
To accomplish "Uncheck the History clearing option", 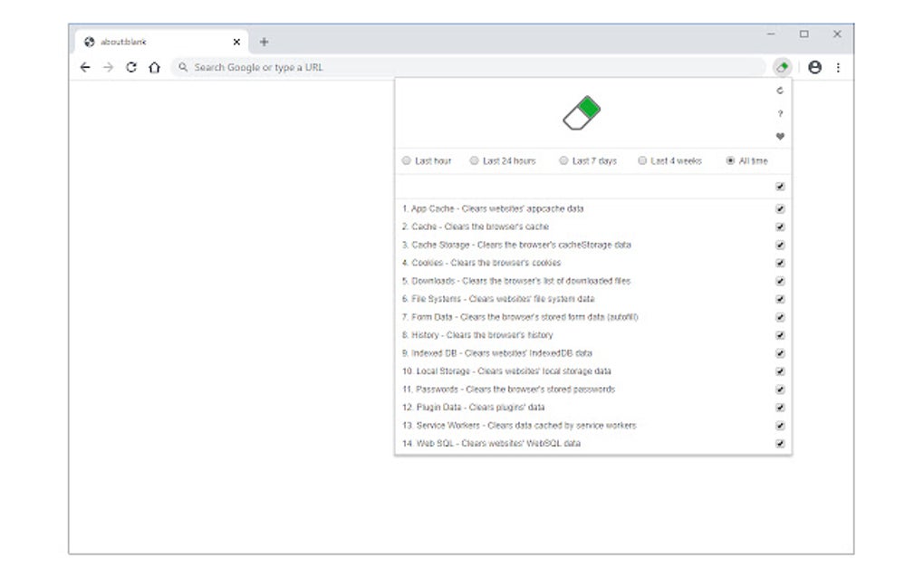I will [x=780, y=334].
